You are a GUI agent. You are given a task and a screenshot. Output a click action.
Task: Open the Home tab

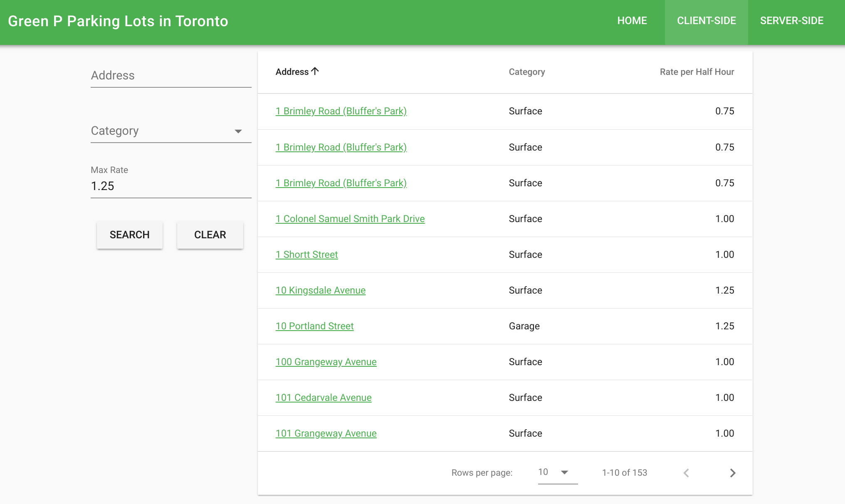point(632,21)
